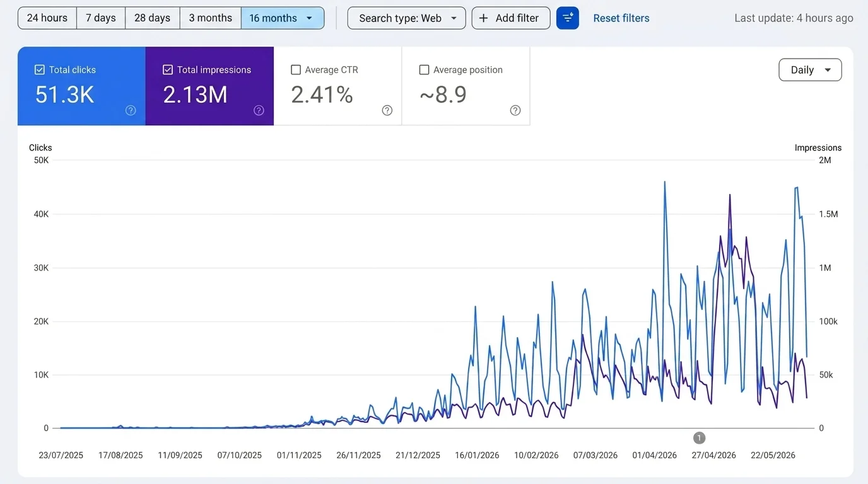The width and height of the screenshot is (868, 484).
Task: Select the 24 hours range
Action: tap(47, 18)
